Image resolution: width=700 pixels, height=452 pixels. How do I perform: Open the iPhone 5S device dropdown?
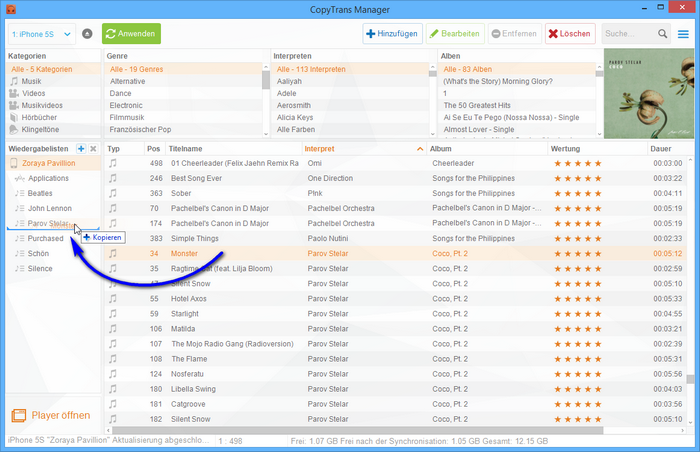pos(40,34)
